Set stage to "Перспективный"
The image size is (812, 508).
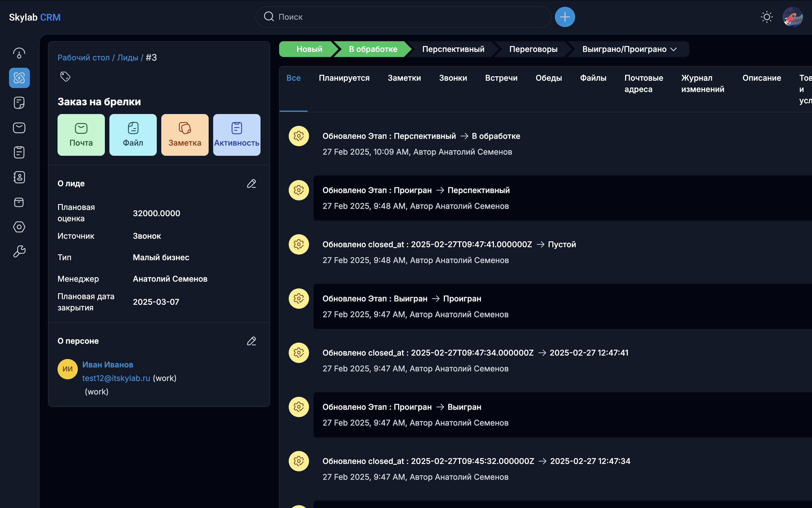point(453,49)
